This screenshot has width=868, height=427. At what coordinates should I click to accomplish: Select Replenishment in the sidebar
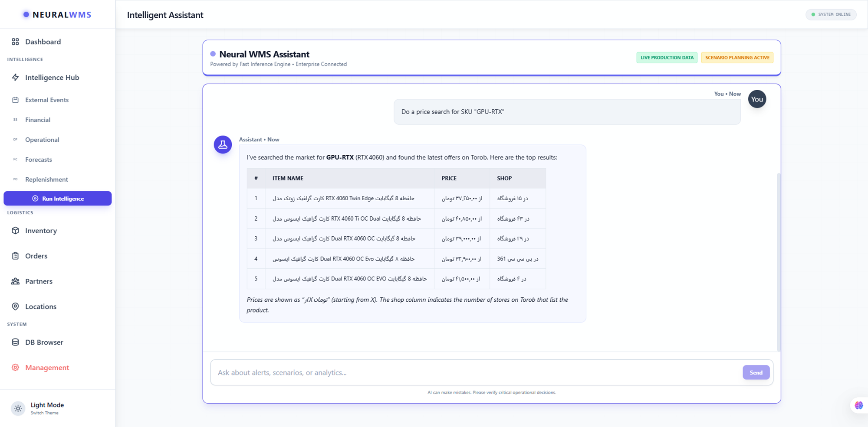(46, 179)
